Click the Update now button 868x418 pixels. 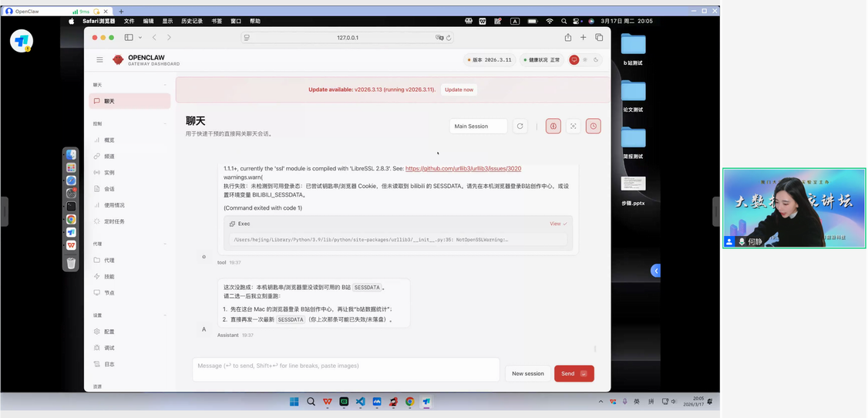tap(459, 89)
